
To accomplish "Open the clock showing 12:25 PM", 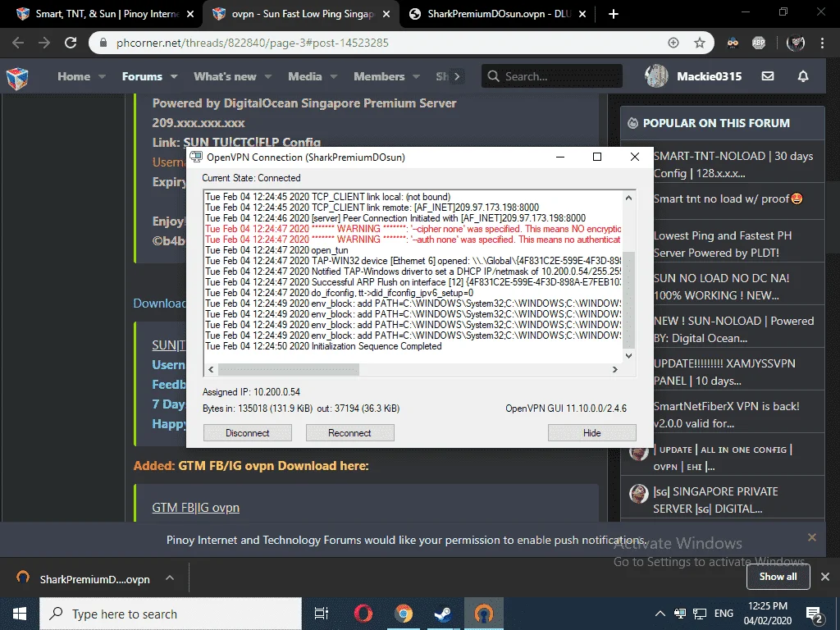I will click(x=768, y=614).
